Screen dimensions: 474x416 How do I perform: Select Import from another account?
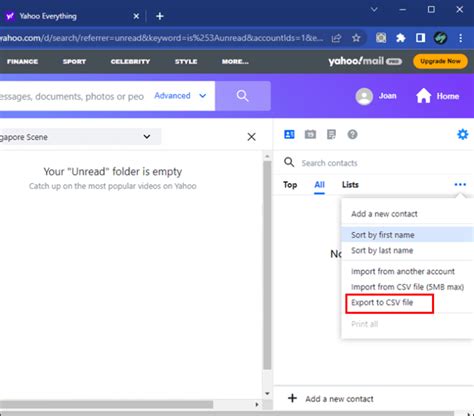coord(403,271)
